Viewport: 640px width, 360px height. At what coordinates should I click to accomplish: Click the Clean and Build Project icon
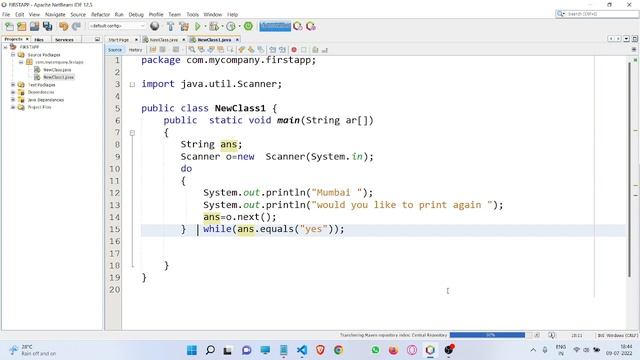184,27
